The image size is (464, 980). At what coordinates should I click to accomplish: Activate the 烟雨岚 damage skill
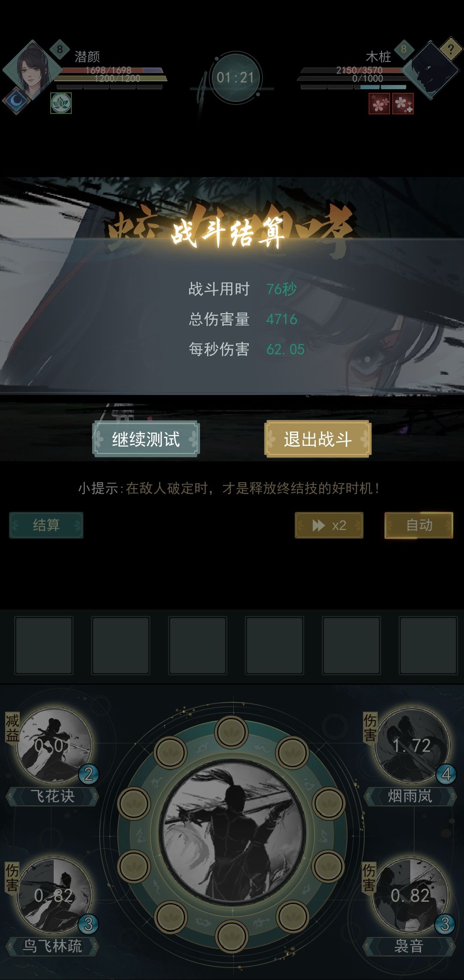(x=411, y=744)
